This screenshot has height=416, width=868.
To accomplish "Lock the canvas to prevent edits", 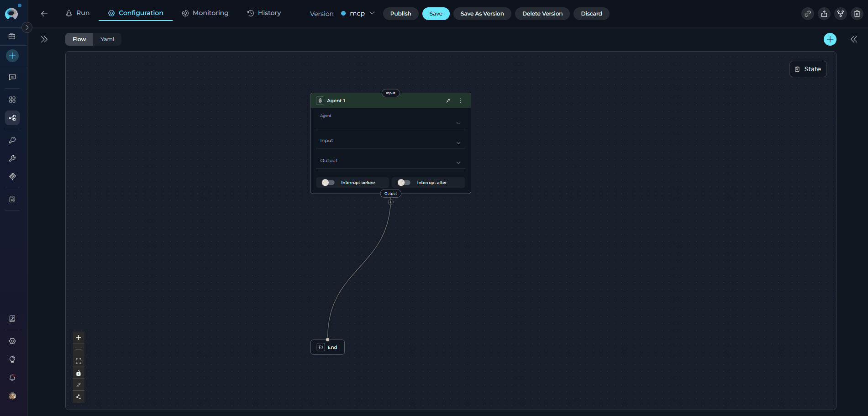I will (78, 373).
